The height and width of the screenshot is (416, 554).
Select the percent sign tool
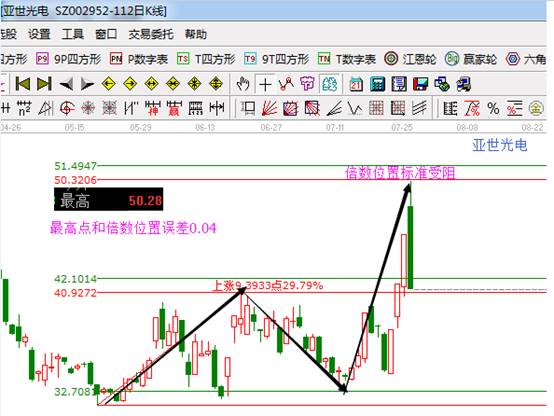493,108
